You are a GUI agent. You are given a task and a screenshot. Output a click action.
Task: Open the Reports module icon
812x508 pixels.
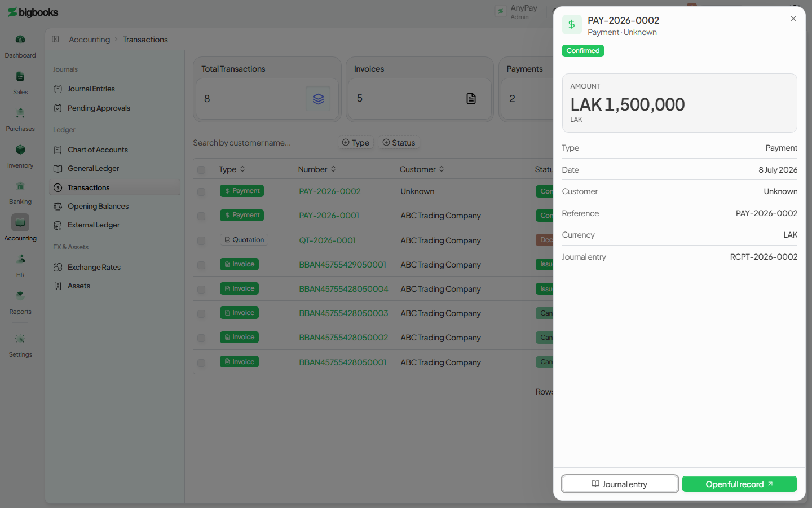click(x=20, y=296)
